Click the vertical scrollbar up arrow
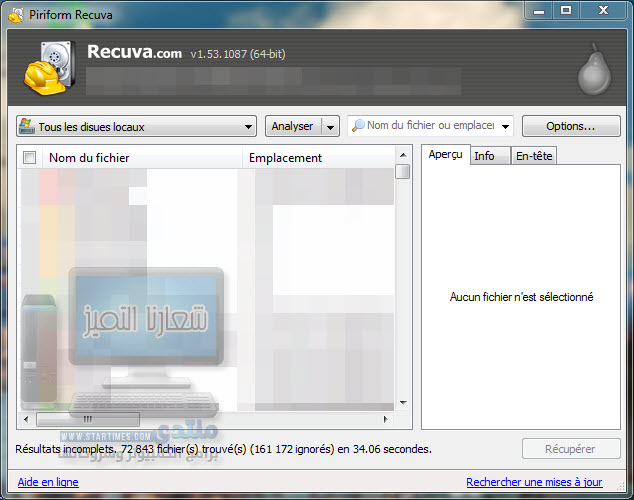The height and width of the screenshot is (500, 634). tap(403, 155)
